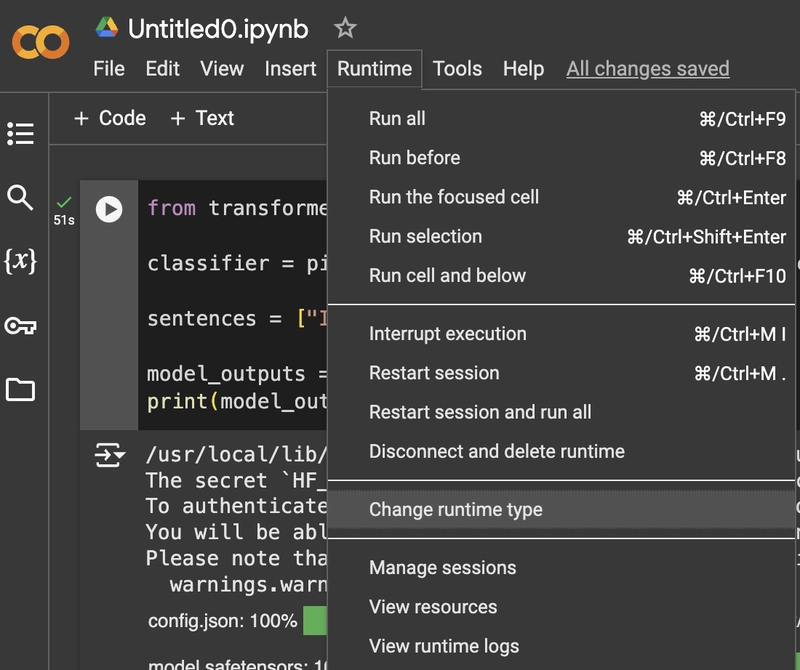
Task: Open the variables {x} panel
Action: [x=20, y=261]
